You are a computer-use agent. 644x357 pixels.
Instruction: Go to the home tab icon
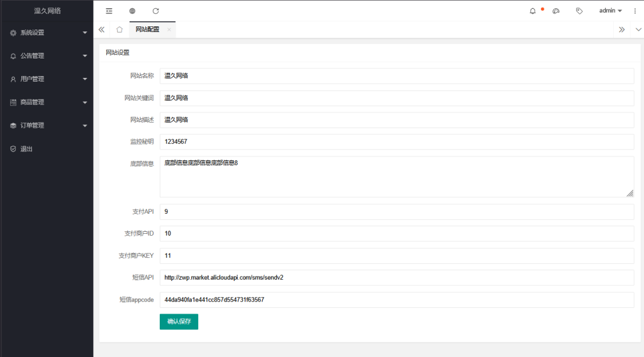tap(119, 30)
